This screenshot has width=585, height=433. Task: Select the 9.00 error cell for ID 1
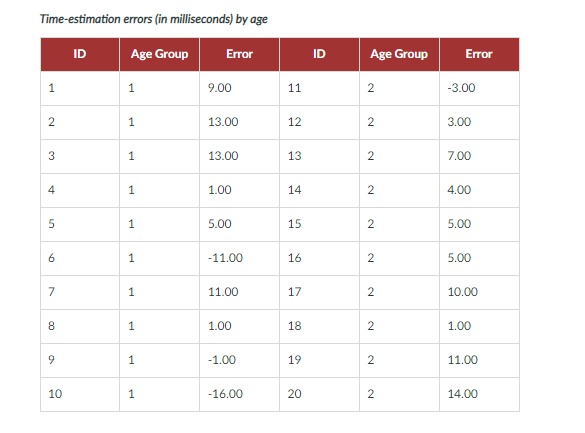click(239, 88)
